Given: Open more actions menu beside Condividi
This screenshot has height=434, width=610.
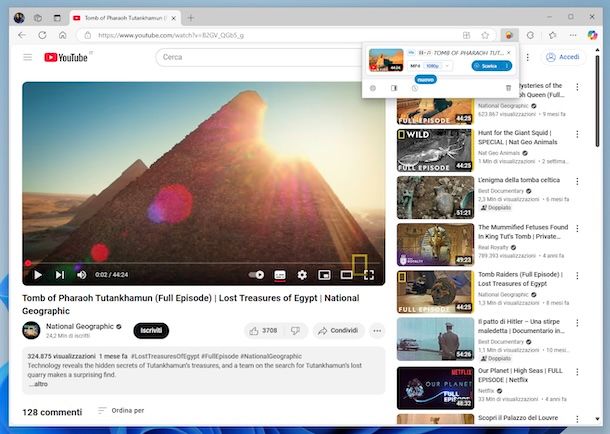Looking at the screenshot, I should pos(377,331).
